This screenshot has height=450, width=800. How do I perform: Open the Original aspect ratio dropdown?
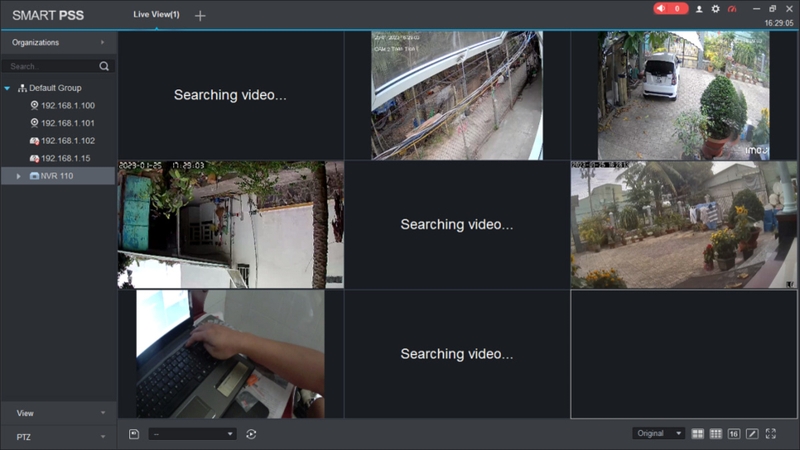click(658, 433)
